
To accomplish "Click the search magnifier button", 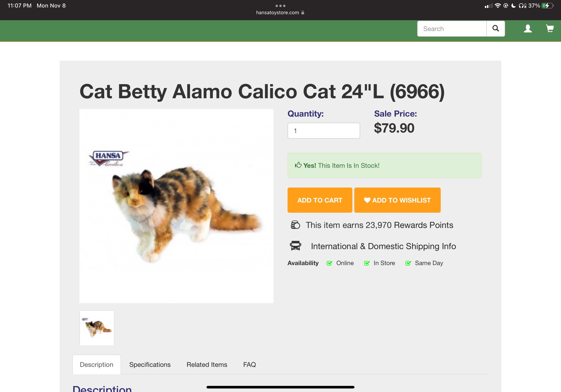I will [495, 29].
